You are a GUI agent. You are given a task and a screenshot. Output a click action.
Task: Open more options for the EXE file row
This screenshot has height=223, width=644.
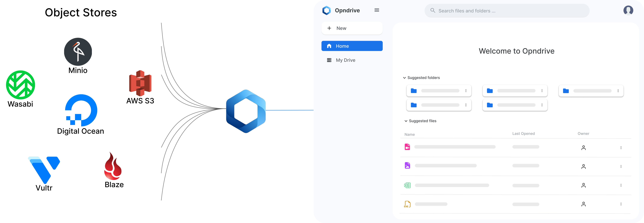click(x=621, y=204)
